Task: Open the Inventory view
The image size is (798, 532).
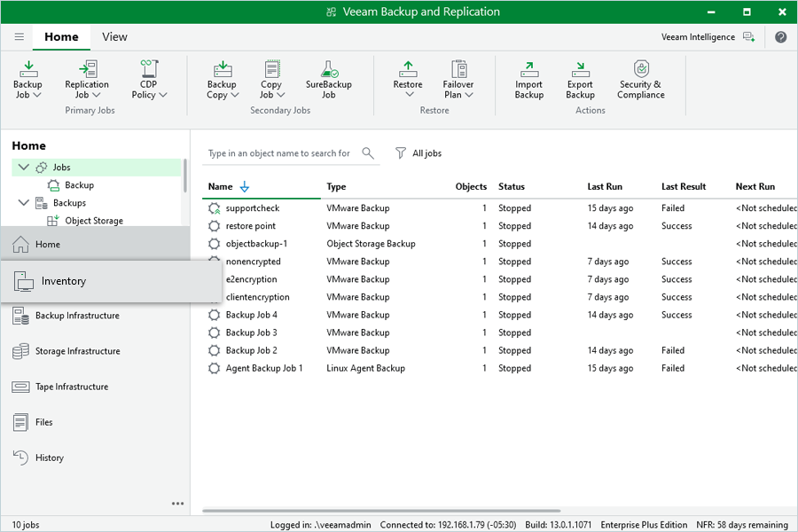Action: pos(64,281)
